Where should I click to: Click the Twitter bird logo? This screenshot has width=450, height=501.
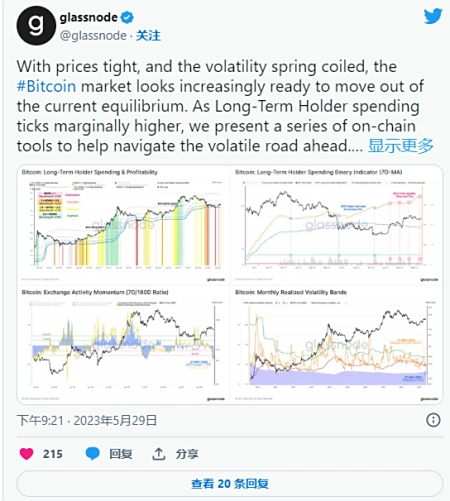pyautogui.click(x=433, y=16)
